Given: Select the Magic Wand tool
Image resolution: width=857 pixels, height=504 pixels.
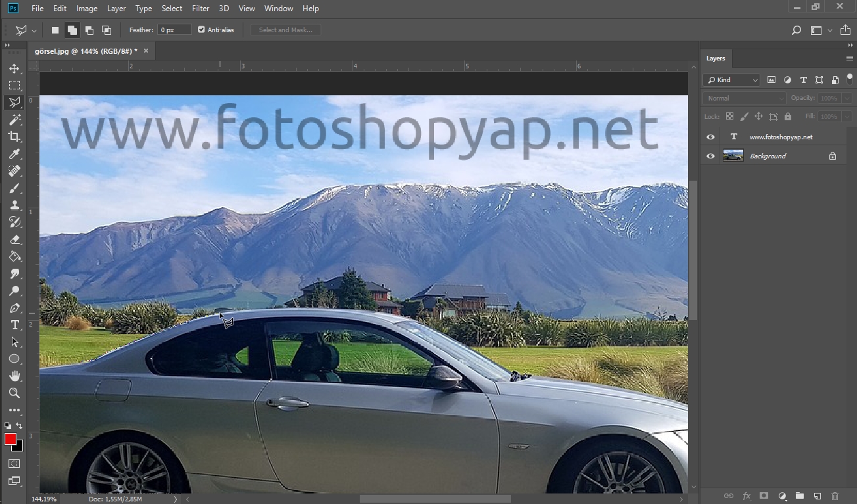Looking at the screenshot, I should coord(14,120).
